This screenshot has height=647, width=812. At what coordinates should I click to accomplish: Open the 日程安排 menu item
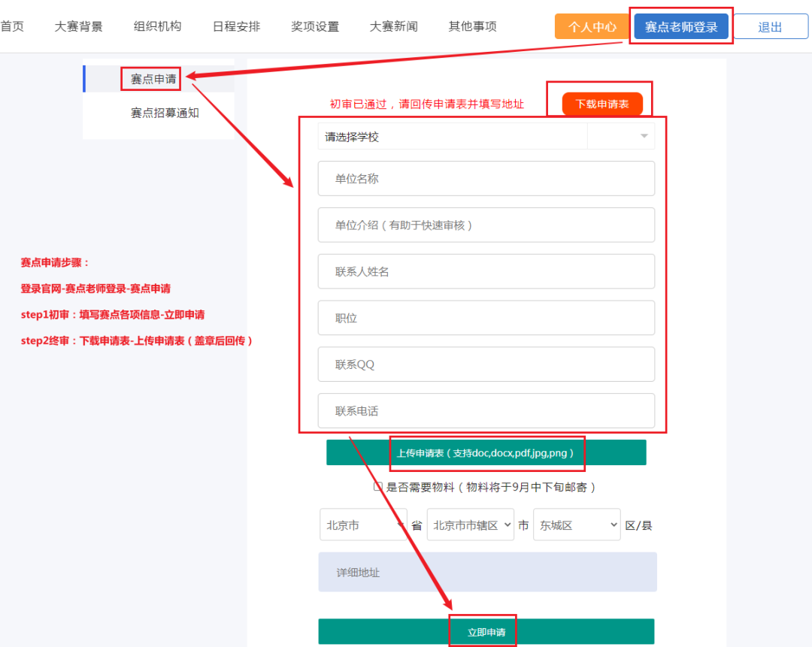coord(237,26)
